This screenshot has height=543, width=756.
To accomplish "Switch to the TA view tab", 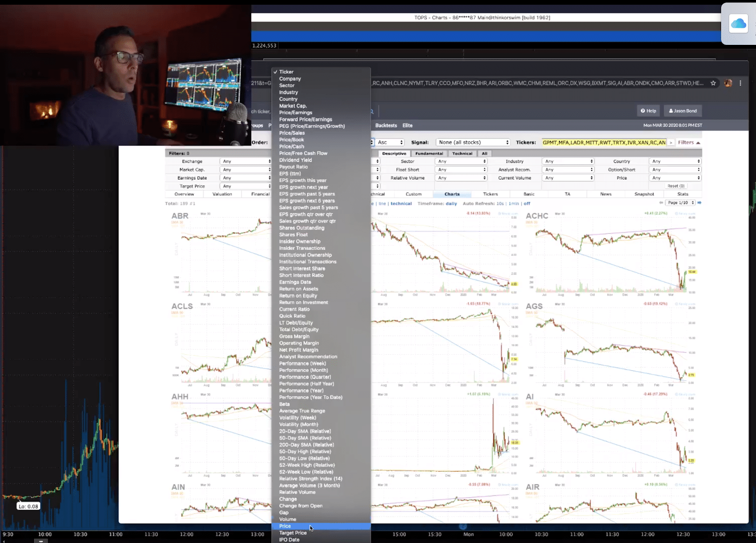I will pos(567,194).
